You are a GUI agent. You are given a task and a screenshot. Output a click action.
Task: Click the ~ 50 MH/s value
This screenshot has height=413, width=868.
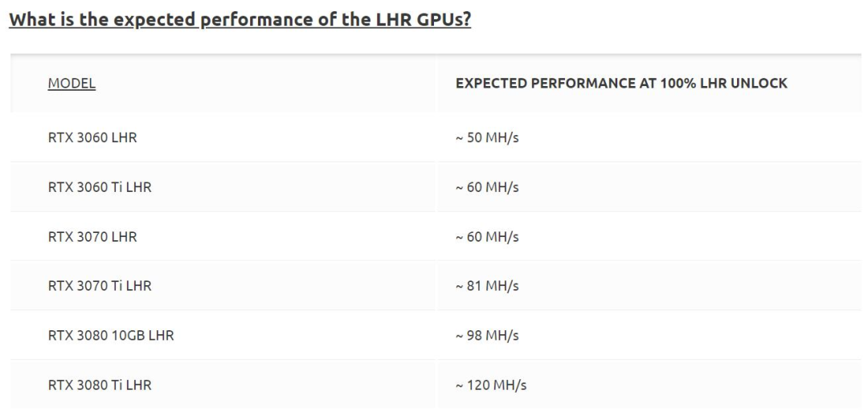tap(487, 137)
